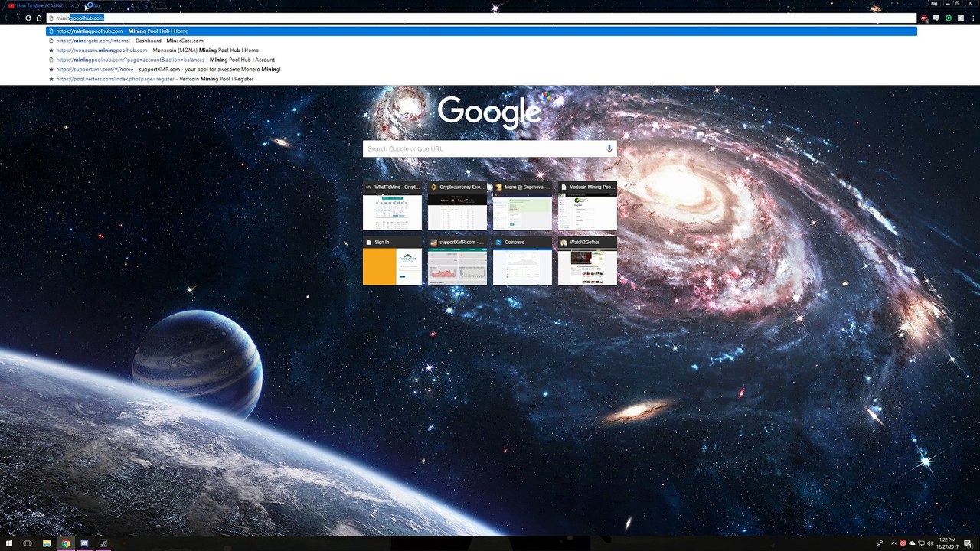Open the AdBlock Plus extension icon
The height and width of the screenshot is (551, 980).
tap(925, 18)
